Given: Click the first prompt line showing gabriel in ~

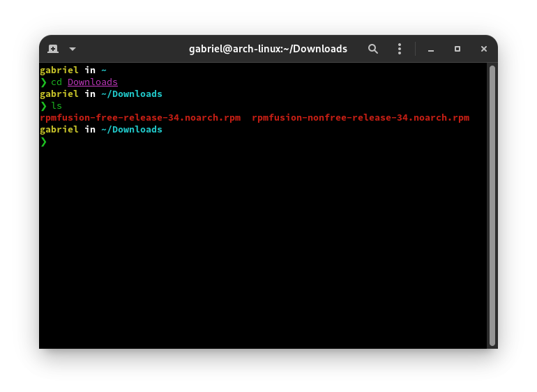Looking at the screenshot, I should 73,70.
